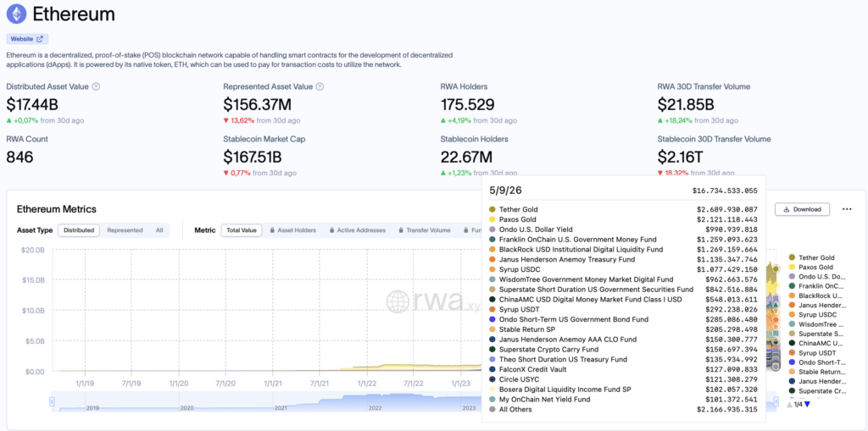Click Circle USYC color dot in tooltip
The height and width of the screenshot is (431, 868).
[492, 379]
